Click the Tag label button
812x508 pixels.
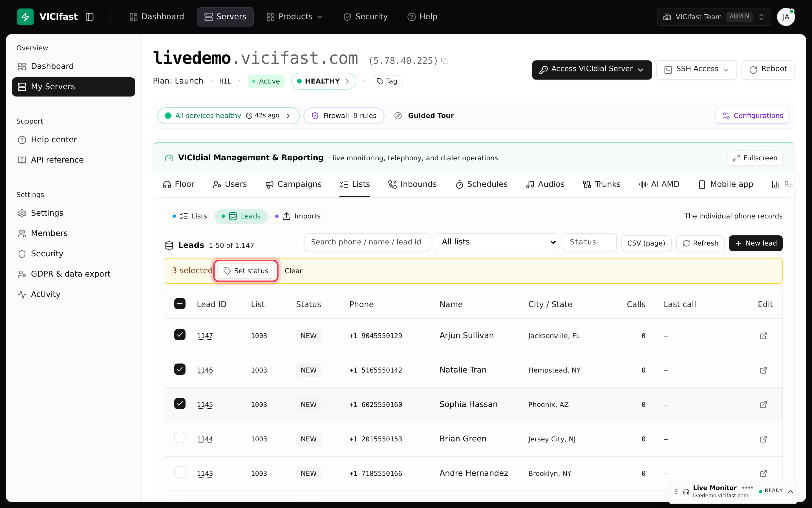point(387,81)
